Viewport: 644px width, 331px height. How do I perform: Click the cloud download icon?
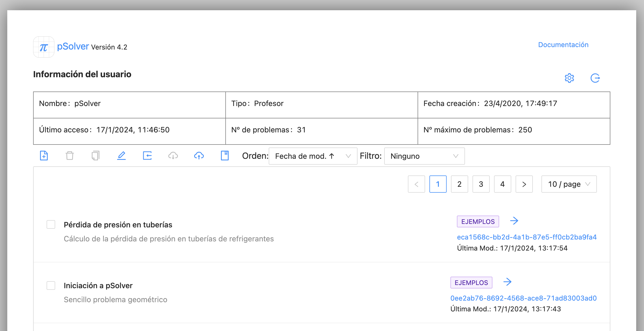173,156
